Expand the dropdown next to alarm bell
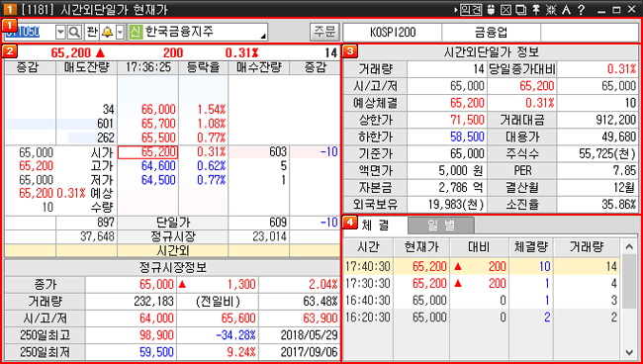The height and width of the screenshot is (364, 643). point(120,32)
